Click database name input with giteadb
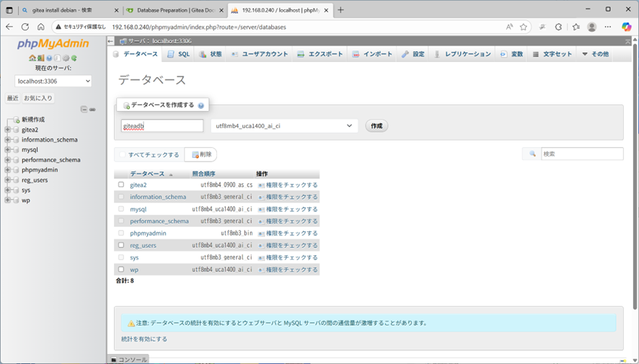 [162, 126]
